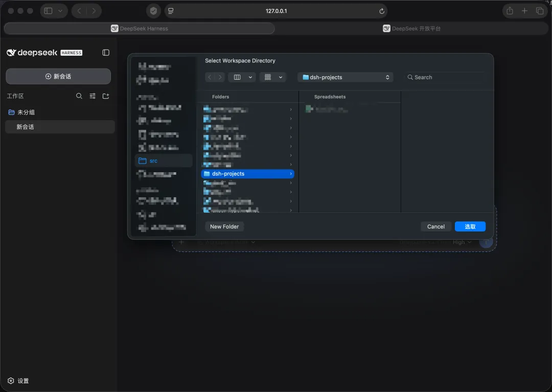Select src in the dialog sidebar
Screen dimensions: 552x392
[164, 161]
